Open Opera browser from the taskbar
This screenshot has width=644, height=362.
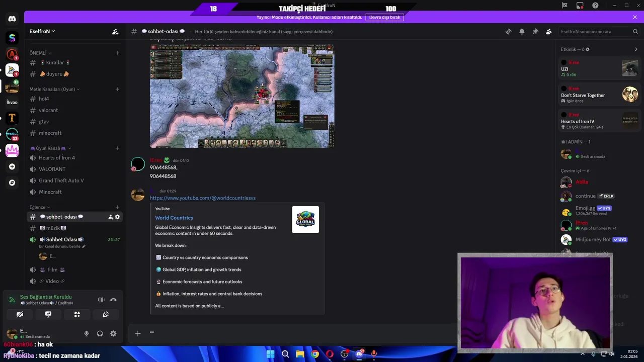[330, 354]
